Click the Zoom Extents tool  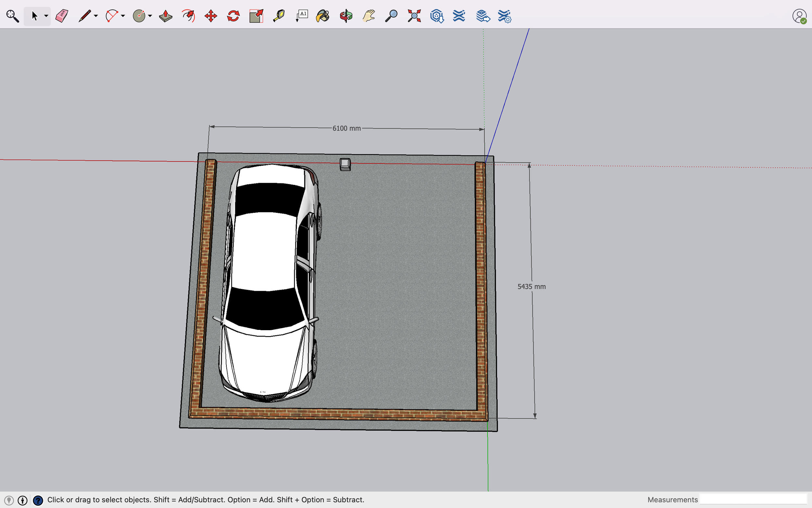coord(414,16)
